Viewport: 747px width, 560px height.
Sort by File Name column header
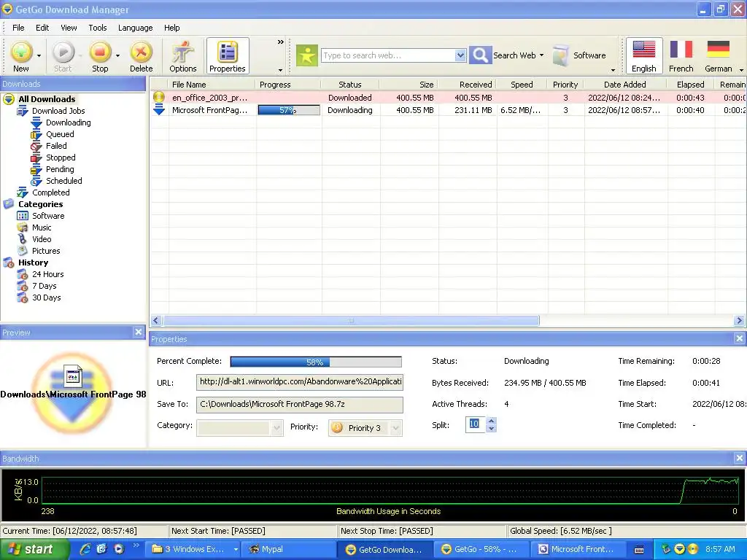[x=212, y=85]
